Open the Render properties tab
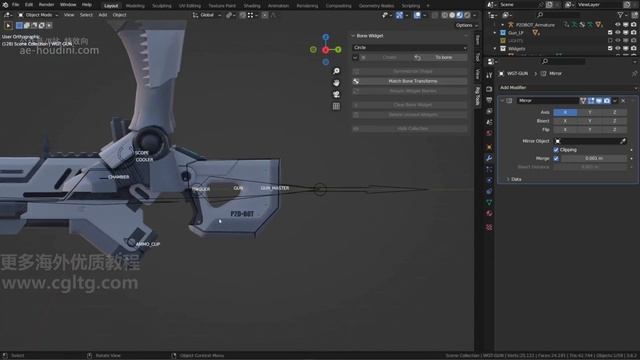640x360 pixels. click(x=489, y=89)
